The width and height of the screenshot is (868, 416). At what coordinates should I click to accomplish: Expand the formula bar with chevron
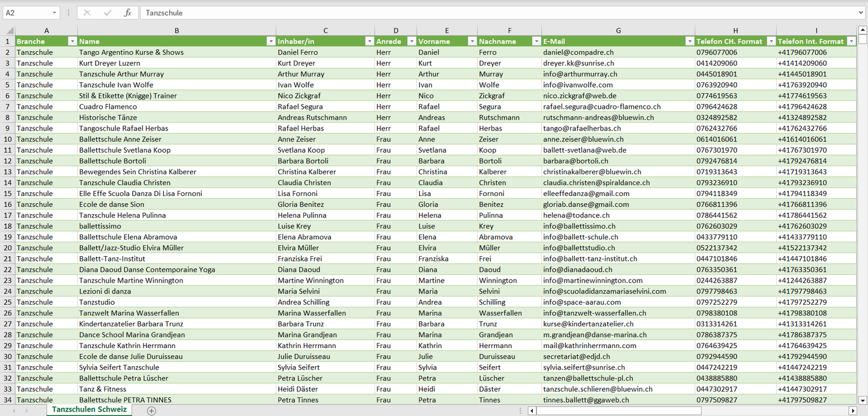point(862,13)
